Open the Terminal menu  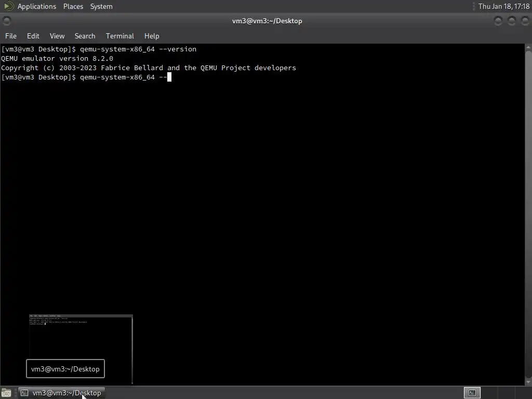tap(120, 36)
